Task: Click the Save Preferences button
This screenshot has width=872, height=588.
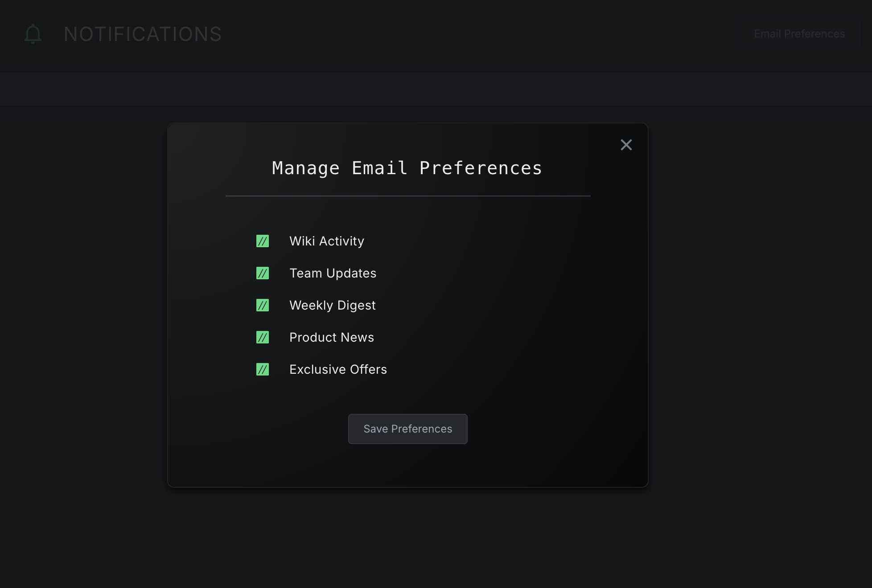Action: coord(407,429)
